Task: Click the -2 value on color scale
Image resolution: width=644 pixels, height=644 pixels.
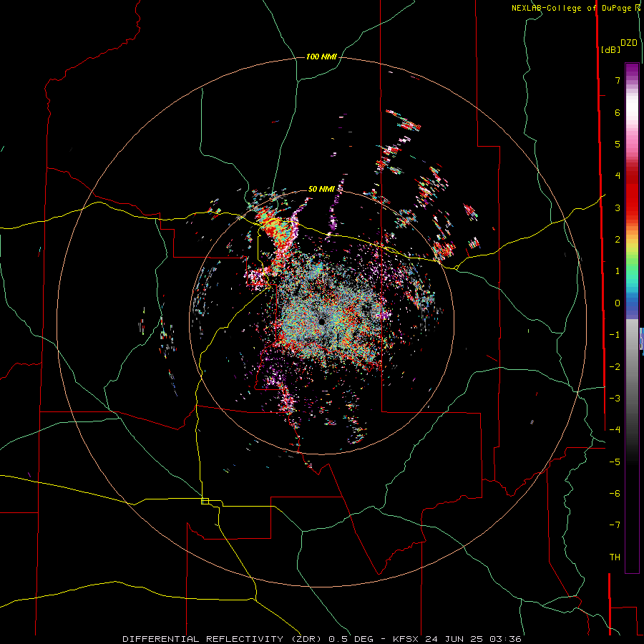Action: [615, 367]
